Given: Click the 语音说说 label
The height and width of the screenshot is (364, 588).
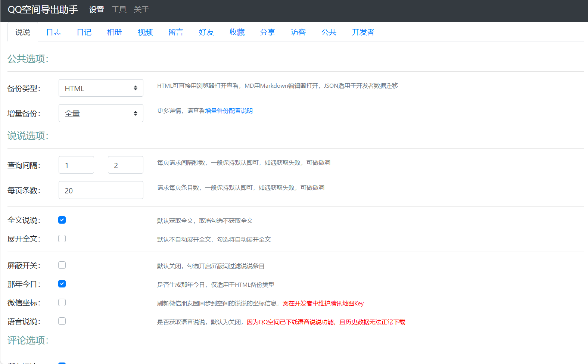Looking at the screenshot, I should pos(24,321).
